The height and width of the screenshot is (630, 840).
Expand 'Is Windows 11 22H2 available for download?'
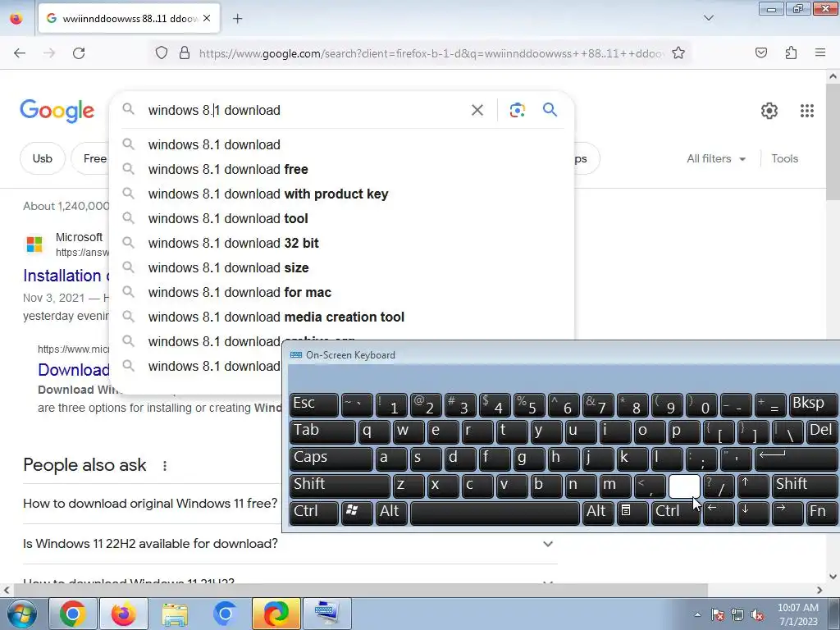coord(290,544)
